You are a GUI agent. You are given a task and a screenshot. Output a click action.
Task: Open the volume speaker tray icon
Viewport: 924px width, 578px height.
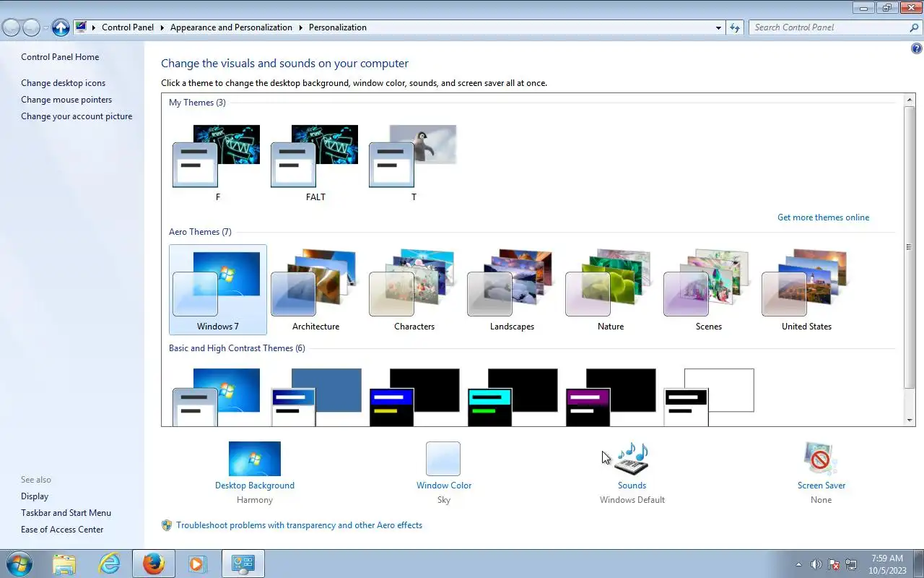[816, 564]
